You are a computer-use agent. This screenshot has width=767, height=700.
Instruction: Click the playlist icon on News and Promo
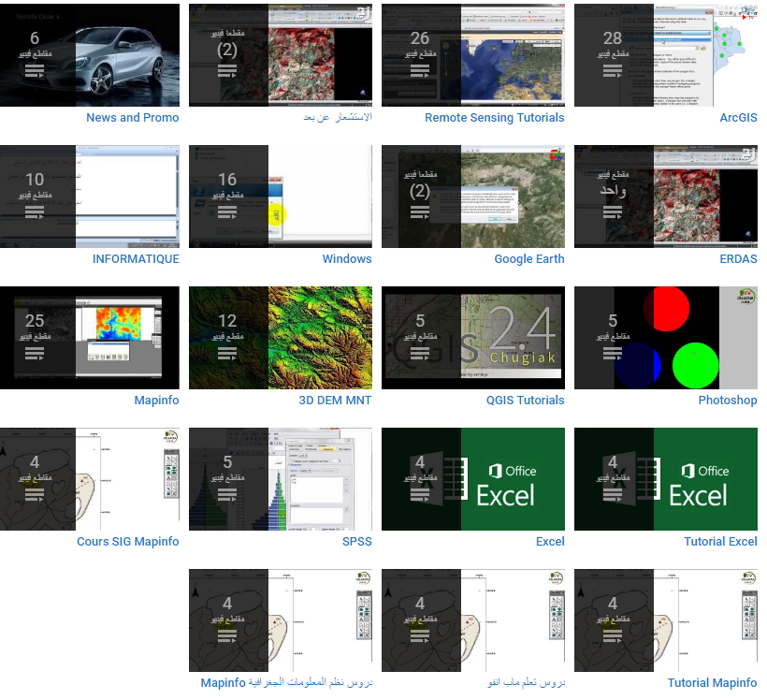[35, 71]
